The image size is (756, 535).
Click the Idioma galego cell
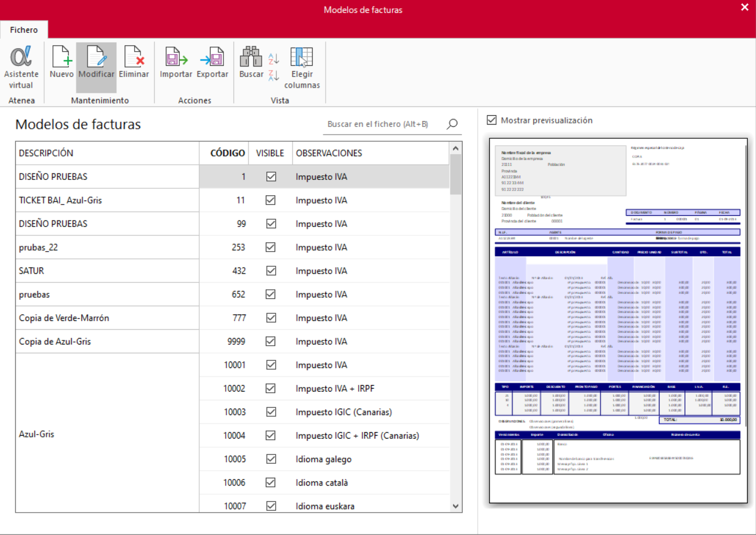371,459
